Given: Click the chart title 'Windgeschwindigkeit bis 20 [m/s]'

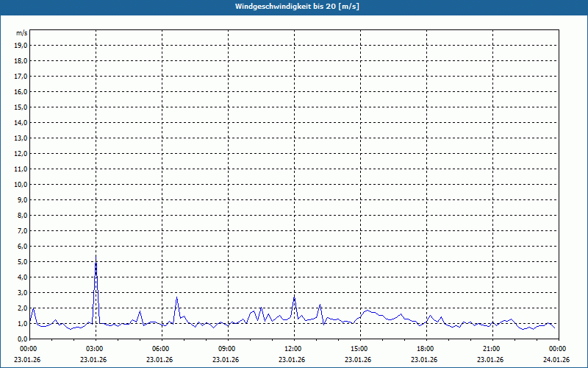Looking at the screenshot, I should [297, 7].
